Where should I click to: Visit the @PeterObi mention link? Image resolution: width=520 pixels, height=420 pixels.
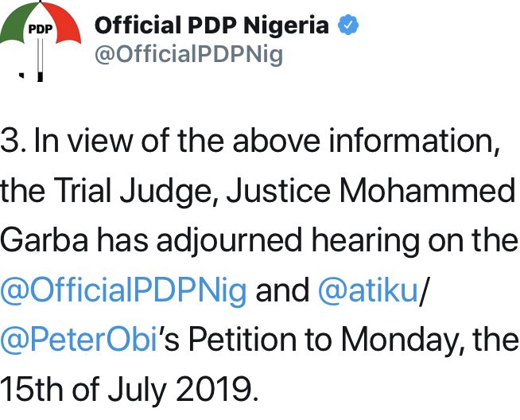[x=79, y=340]
